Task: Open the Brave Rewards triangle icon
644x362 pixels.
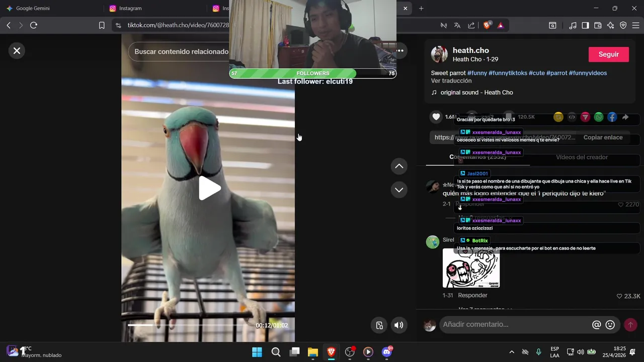Action: point(501,25)
